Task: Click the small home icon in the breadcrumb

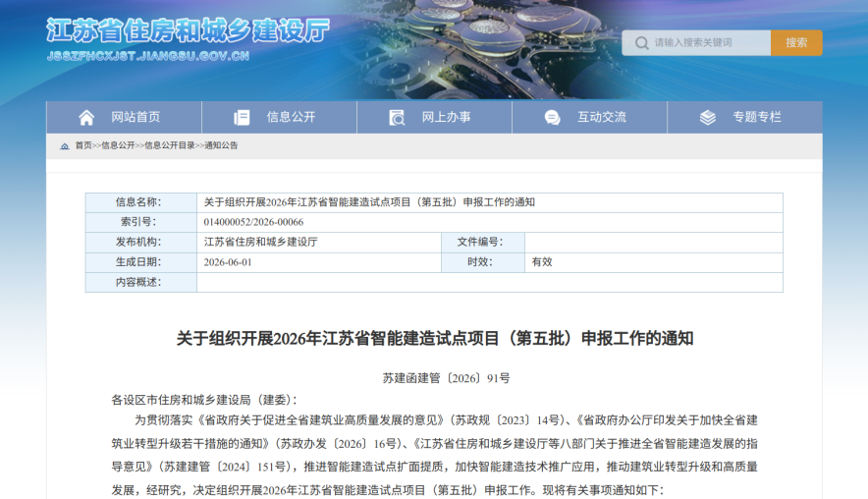Action: (x=65, y=145)
